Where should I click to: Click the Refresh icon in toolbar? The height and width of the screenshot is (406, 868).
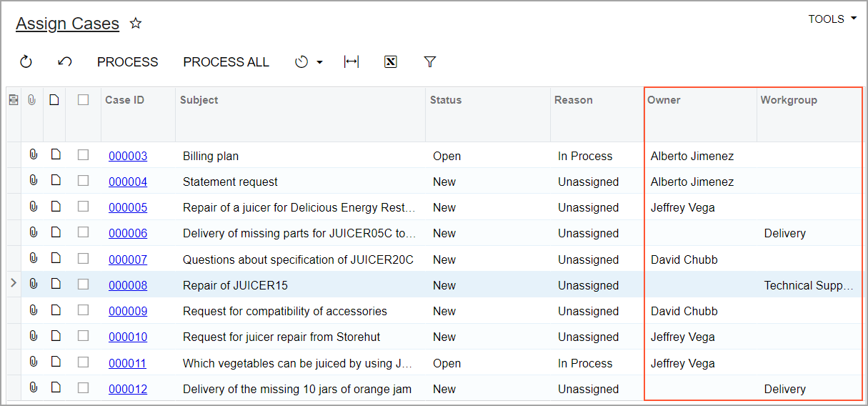coord(26,62)
